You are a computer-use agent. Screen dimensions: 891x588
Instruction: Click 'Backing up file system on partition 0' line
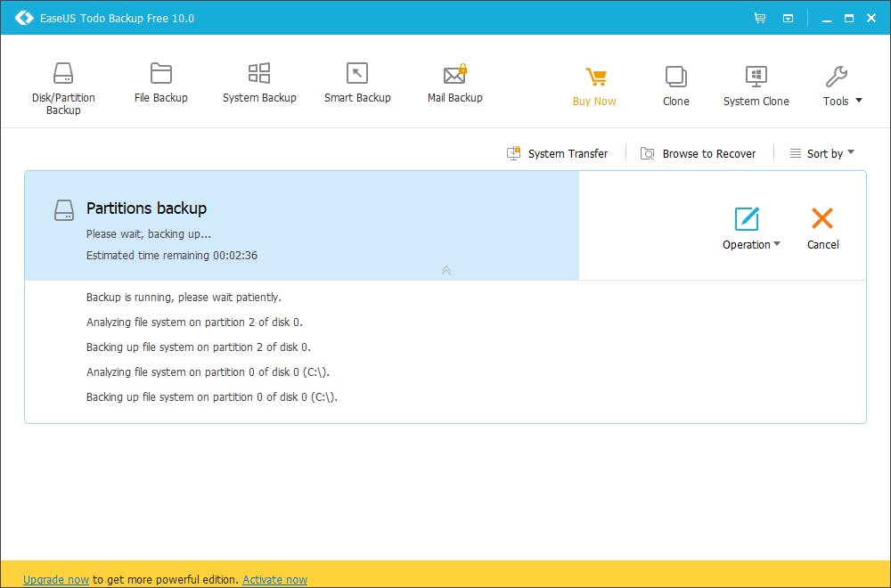(x=212, y=397)
